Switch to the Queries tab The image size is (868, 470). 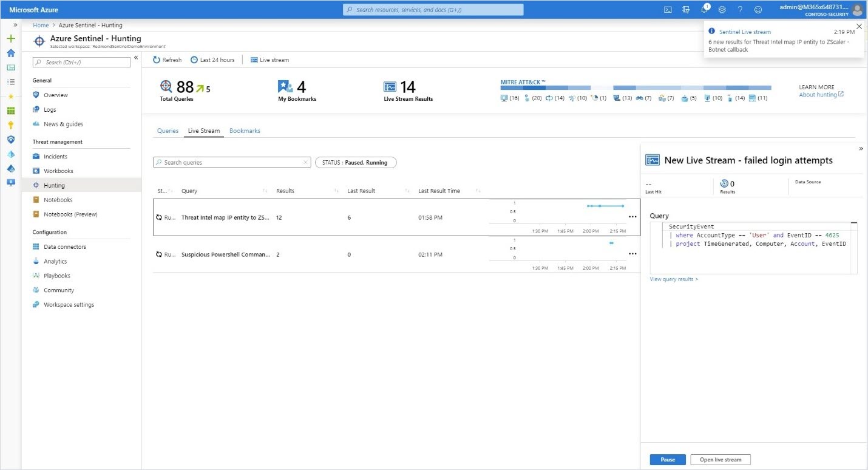[168, 131]
